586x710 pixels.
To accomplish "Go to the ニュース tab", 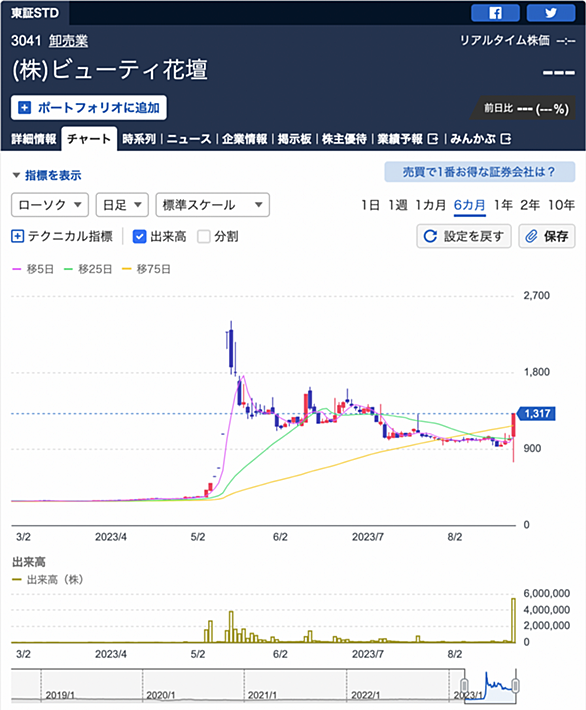I will pyautogui.click(x=189, y=139).
